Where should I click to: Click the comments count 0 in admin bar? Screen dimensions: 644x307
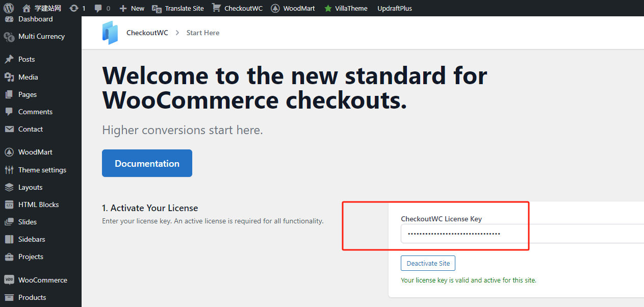(x=108, y=8)
